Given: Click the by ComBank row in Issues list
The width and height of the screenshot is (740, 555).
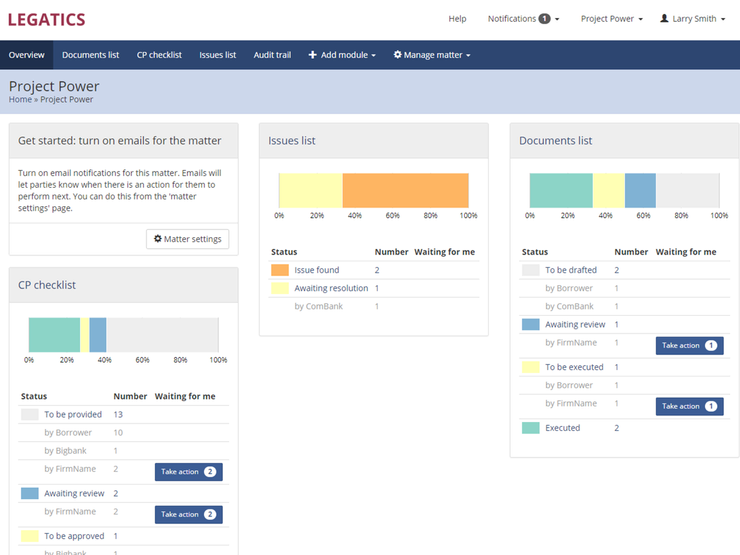Looking at the screenshot, I should pos(374,306).
